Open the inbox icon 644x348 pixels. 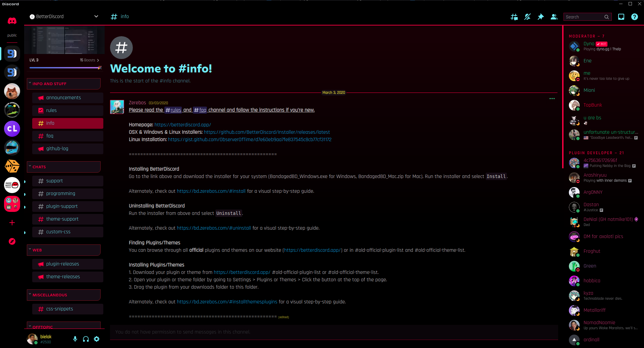pos(621,17)
